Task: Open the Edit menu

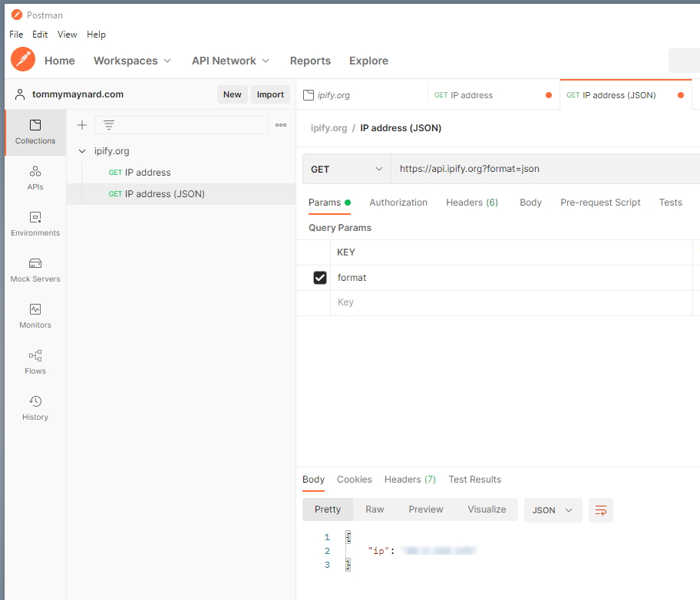Action: (x=40, y=35)
